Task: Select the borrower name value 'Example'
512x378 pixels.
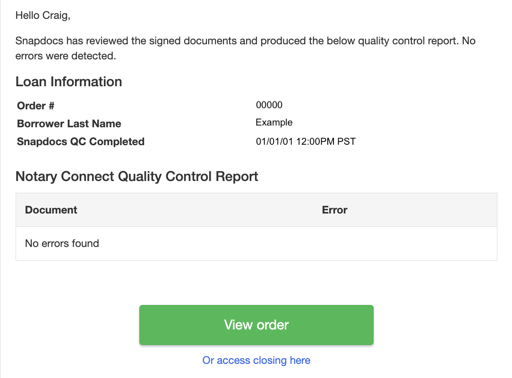Action: tap(274, 123)
